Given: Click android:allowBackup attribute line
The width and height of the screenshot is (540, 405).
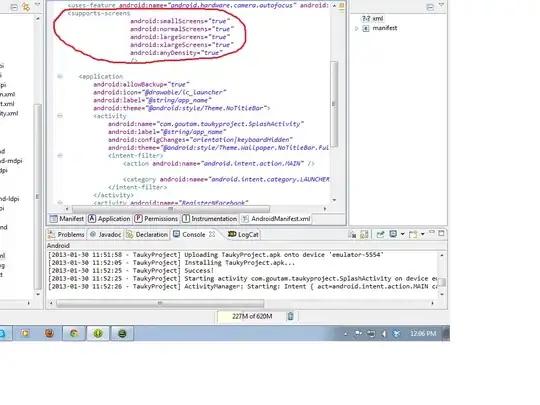Looking at the screenshot, I should click(142, 84).
